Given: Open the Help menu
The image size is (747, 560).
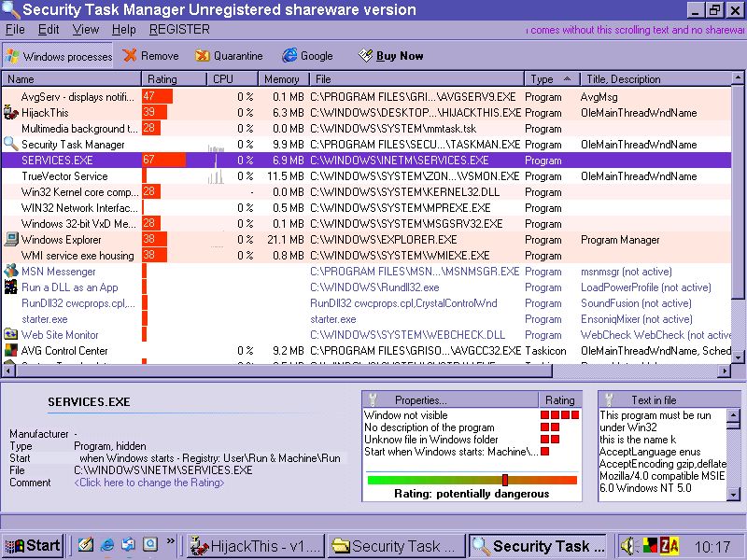Looking at the screenshot, I should point(124,30).
